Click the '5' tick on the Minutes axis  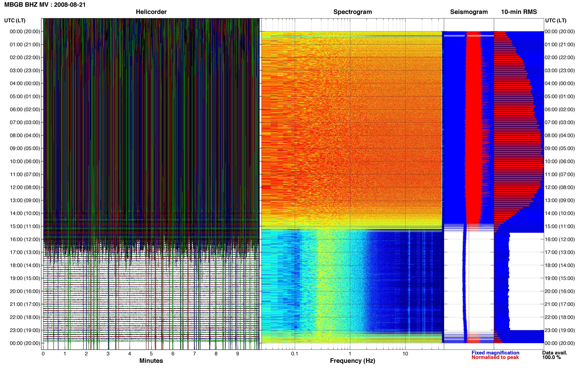(x=151, y=354)
